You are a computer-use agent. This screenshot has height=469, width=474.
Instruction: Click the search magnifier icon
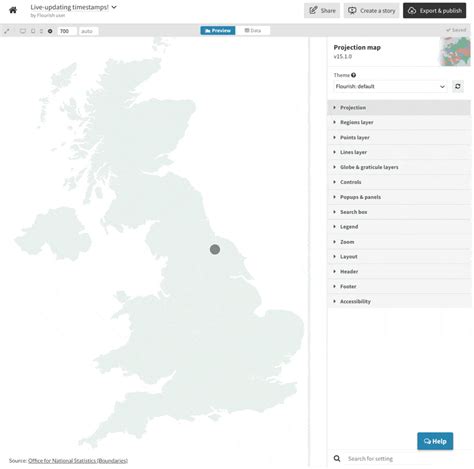tap(337, 459)
